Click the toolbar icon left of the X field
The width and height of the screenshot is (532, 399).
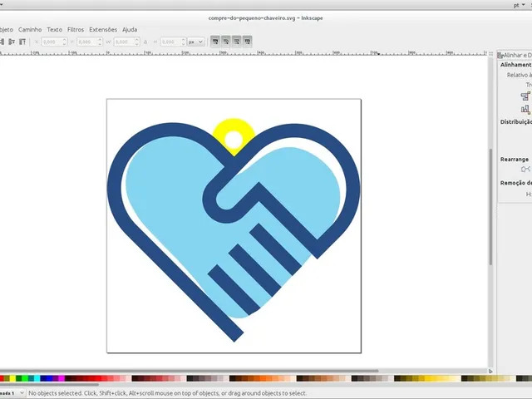coord(22,42)
